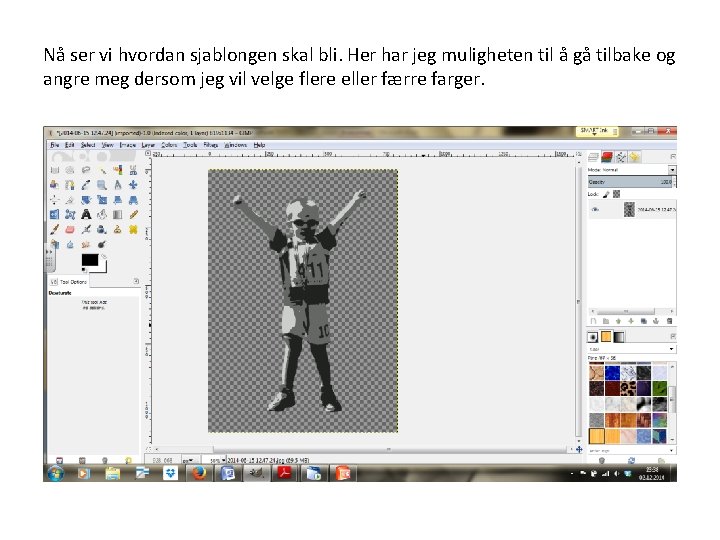Select the Foreground Select tool

pyautogui.click(x=55, y=185)
